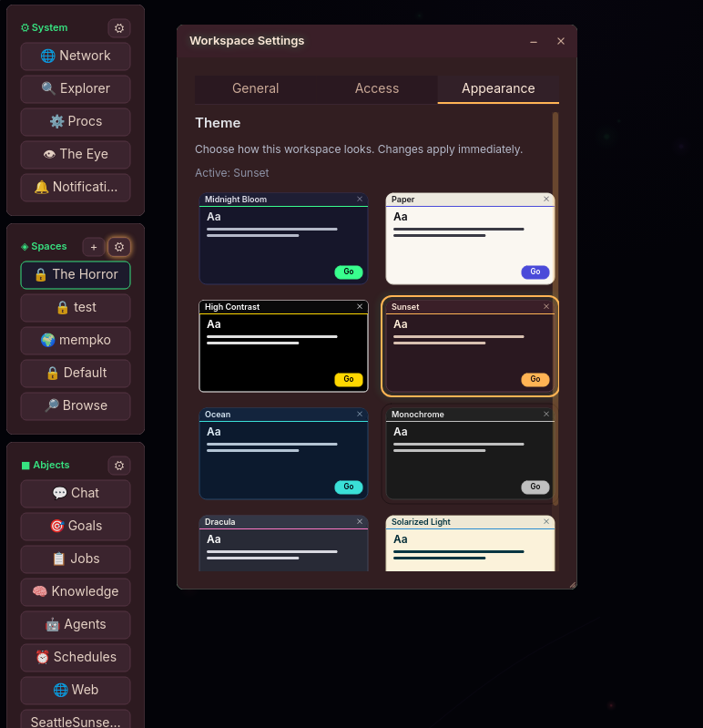Open System panel settings gear
The image size is (703, 728).
coord(119,28)
